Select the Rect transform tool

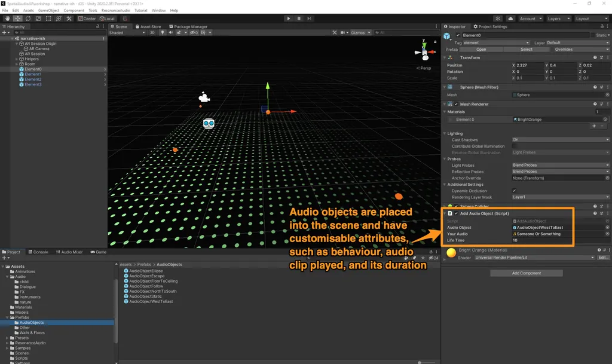pyautogui.click(x=48, y=19)
